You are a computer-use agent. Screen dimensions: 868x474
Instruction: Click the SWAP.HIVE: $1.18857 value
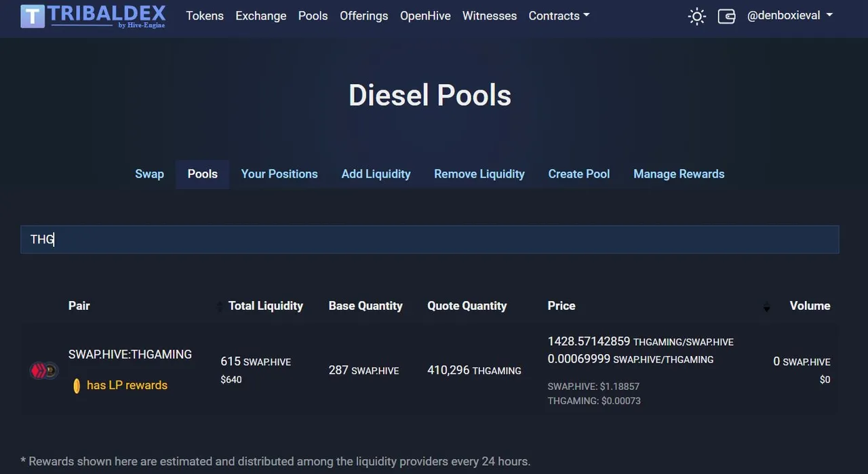(593, 387)
